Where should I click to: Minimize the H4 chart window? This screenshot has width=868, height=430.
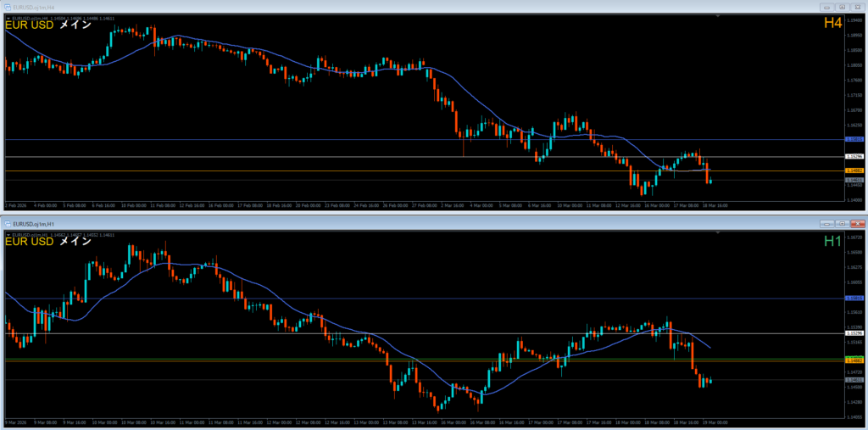click(x=826, y=6)
